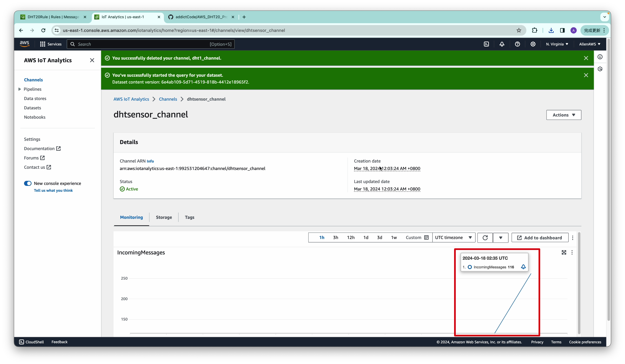Click AWS IoT Analytics breadcrumb link
The width and height of the screenshot is (625, 364).
131,99
